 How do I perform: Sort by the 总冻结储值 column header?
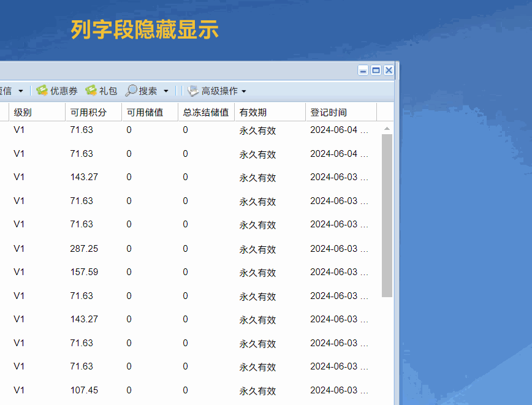(206, 112)
